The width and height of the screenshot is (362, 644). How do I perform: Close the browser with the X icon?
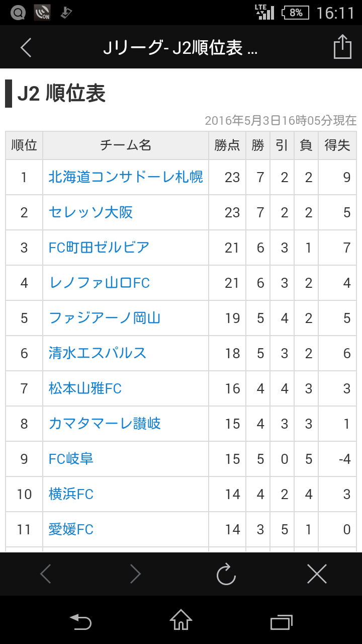point(317,574)
